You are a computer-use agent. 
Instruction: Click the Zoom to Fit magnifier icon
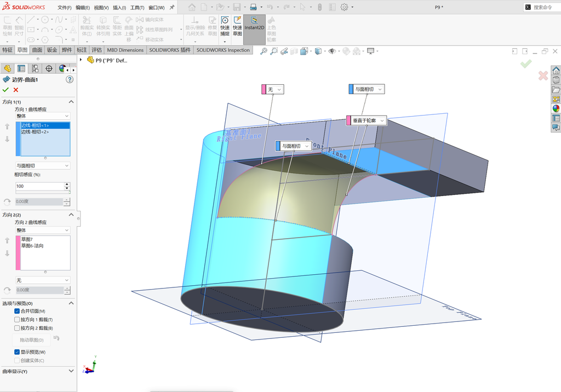pos(264,51)
